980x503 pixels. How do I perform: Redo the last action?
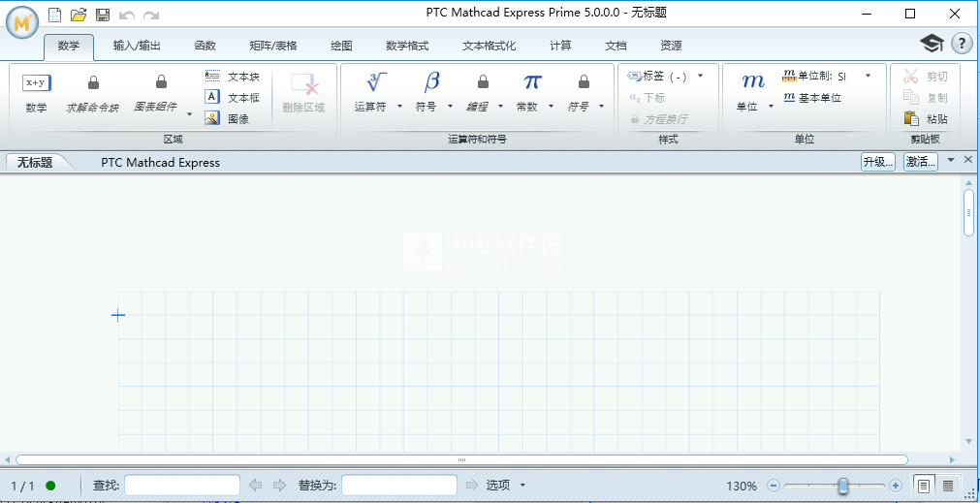click(x=150, y=15)
